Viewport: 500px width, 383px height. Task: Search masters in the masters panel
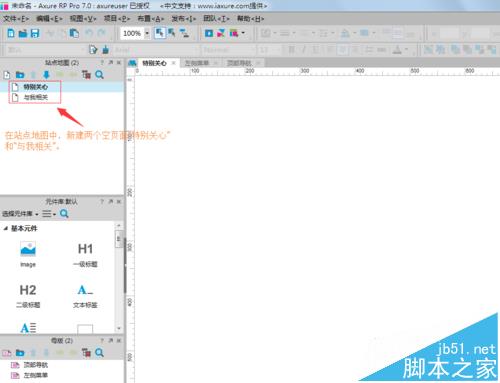[99, 353]
